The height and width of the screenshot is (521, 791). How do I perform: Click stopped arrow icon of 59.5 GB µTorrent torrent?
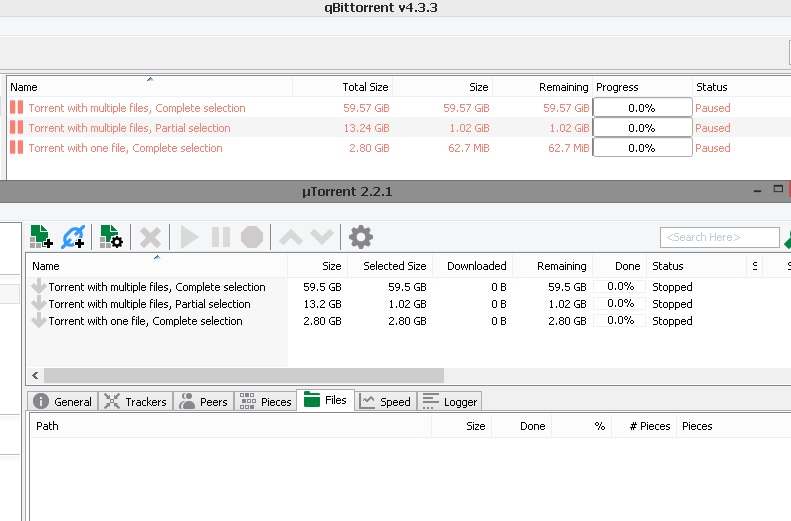(x=38, y=286)
